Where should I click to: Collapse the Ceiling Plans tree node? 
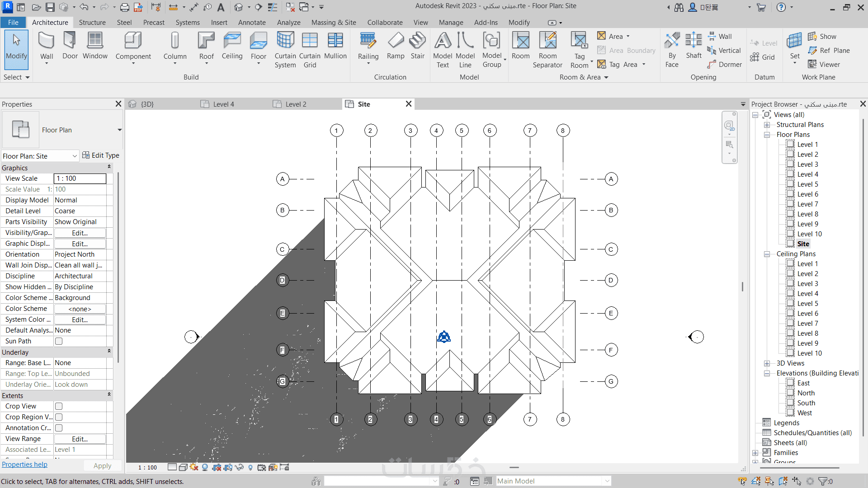(767, 254)
